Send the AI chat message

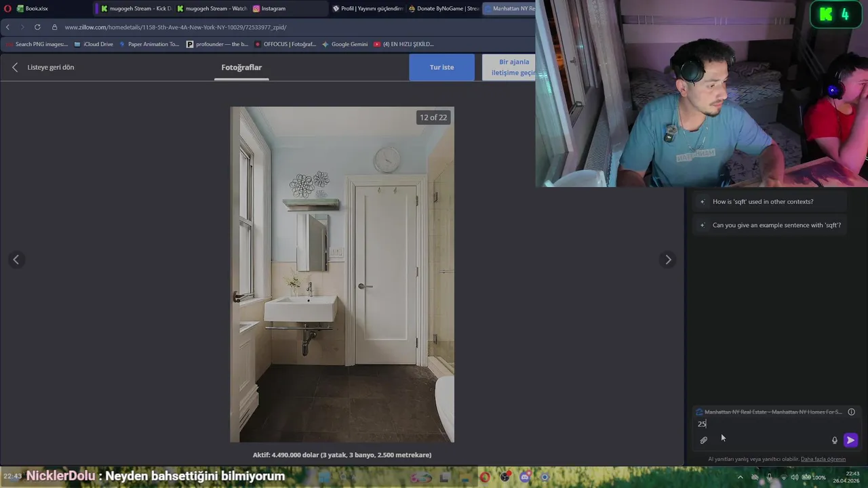tap(850, 441)
